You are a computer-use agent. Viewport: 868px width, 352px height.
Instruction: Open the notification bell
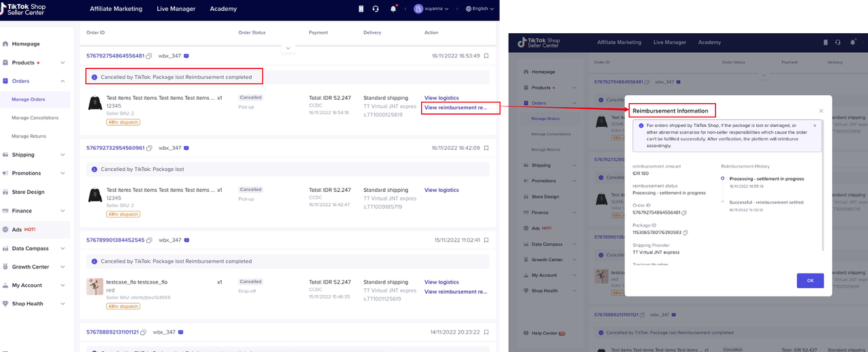pos(393,9)
